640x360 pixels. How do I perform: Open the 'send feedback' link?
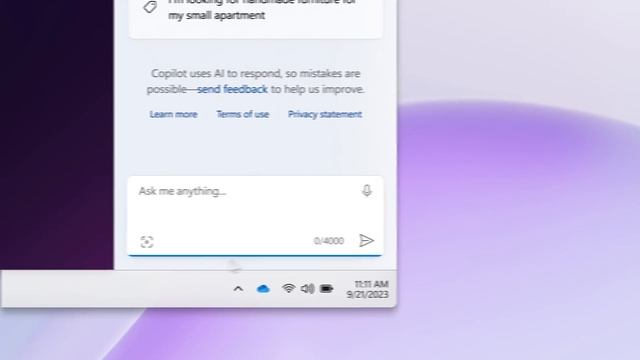[232, 89]
